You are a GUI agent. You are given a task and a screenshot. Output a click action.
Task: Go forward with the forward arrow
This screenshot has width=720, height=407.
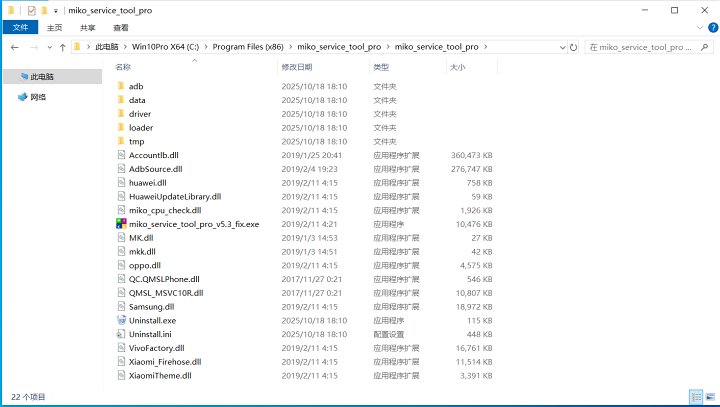34,47
